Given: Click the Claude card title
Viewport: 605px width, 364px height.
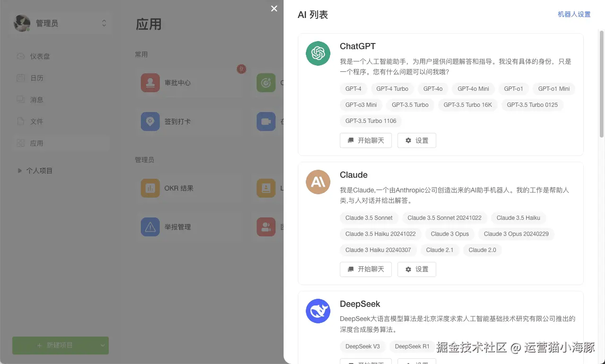Looking at the screenshot, I should [354, 175].
